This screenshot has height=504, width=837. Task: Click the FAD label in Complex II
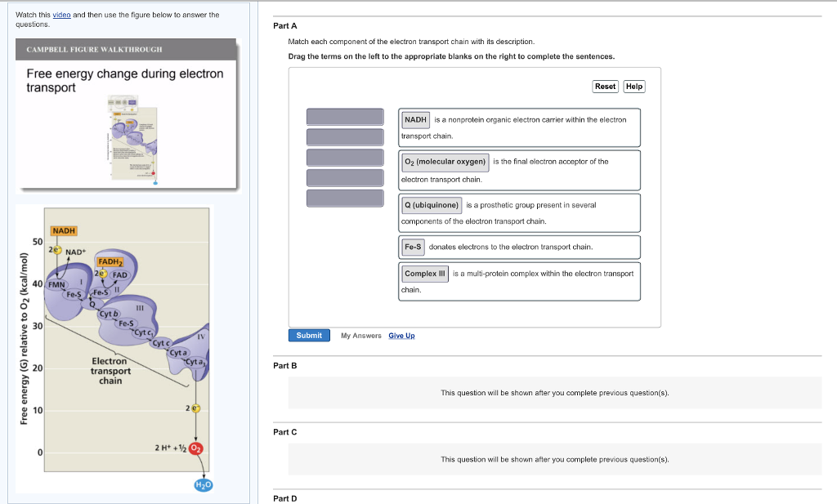tap(120, 275)
